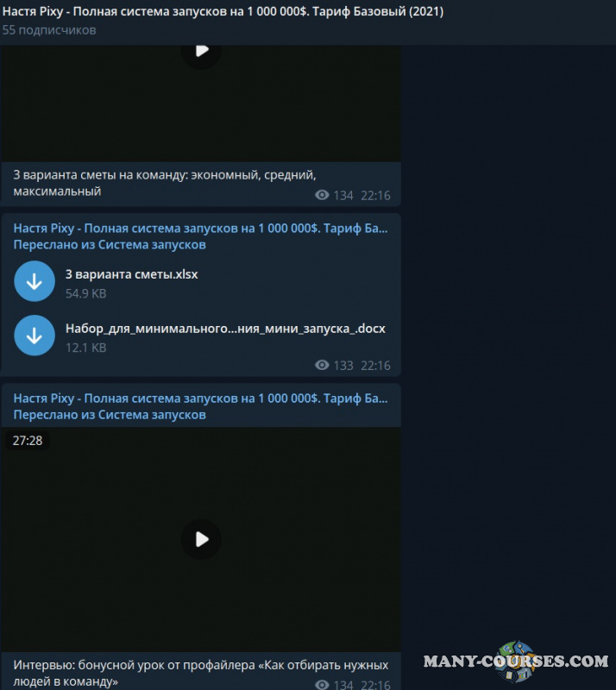Click 'Переслано из Система запусков' above the interview video

coord(110,415)
